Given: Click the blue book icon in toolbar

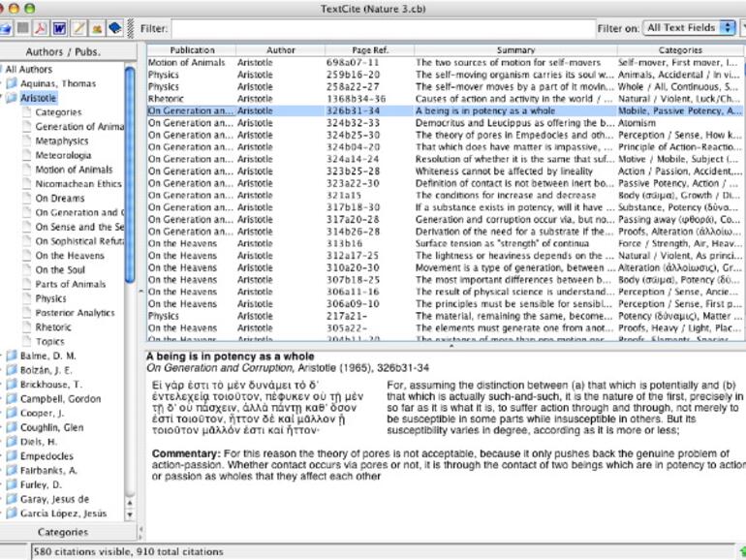Looking at the screenshot, I should click(x=115, y=28).
